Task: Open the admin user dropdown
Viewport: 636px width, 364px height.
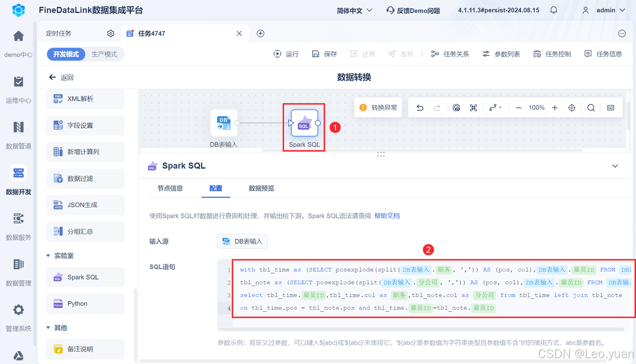Action: point(604,10)
